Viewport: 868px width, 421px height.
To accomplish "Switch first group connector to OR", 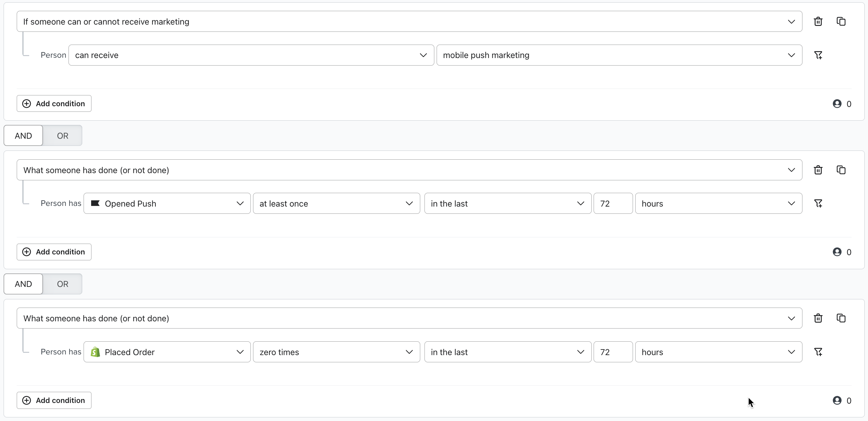I will click(62, 135).
